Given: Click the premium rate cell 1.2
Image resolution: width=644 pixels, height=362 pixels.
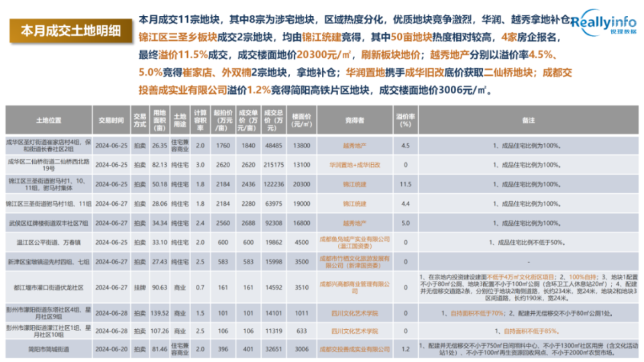Looking at the screenshot, I should [x=405, y=349].
